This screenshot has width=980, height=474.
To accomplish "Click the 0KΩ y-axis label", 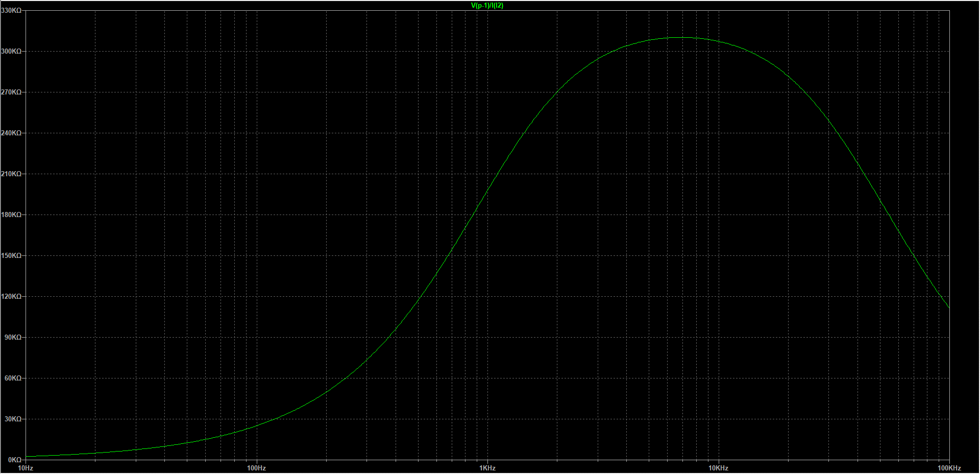I will 15,460.
